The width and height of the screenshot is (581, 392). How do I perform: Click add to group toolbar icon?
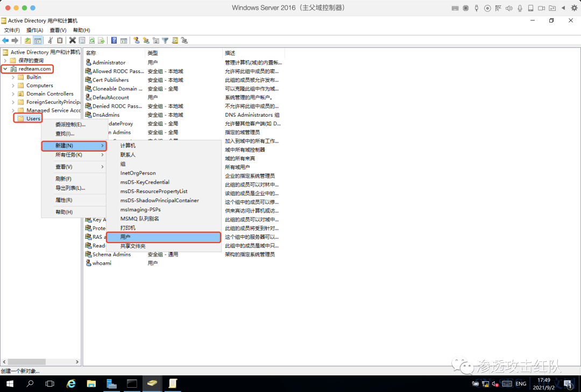184,40
